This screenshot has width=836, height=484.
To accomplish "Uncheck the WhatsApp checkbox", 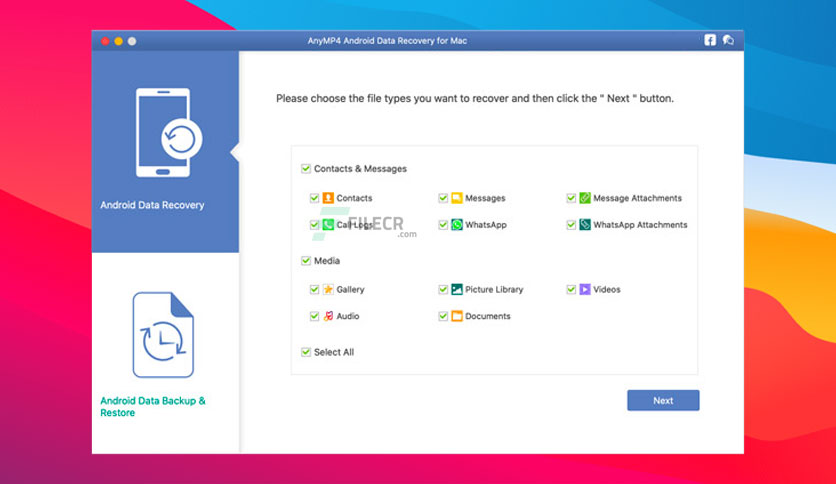I will click(443, 225).
